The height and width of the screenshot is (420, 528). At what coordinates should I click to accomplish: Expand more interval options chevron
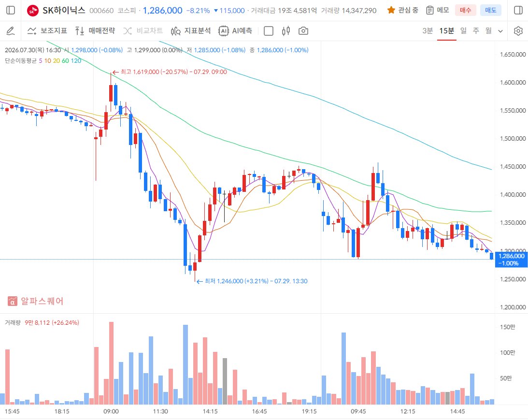tap(500, 31)
